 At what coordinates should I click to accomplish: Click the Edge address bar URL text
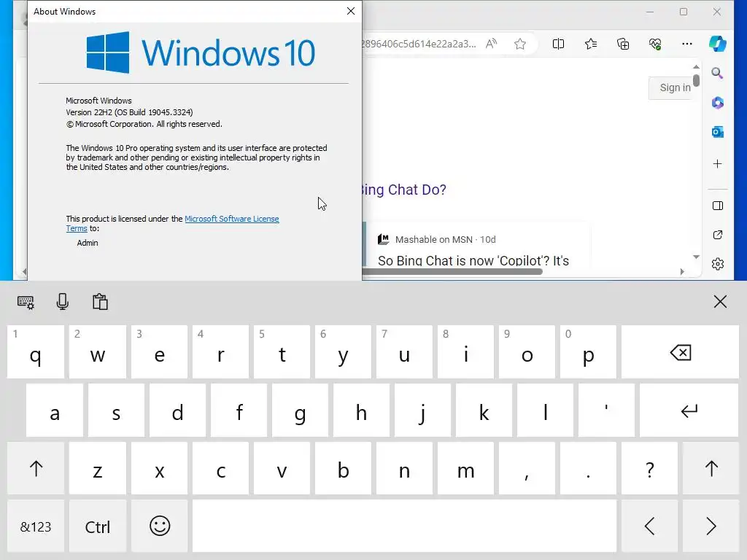[x=419, y=44]
